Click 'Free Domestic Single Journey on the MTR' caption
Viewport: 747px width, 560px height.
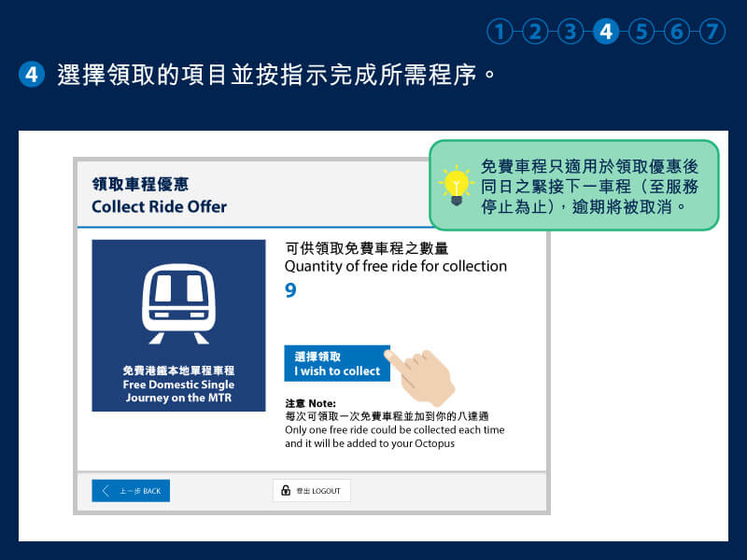tap(178, 391)
